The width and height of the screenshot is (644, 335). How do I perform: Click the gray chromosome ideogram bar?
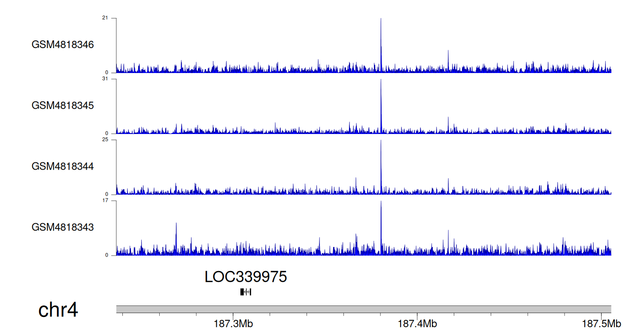tap(363, 309)
